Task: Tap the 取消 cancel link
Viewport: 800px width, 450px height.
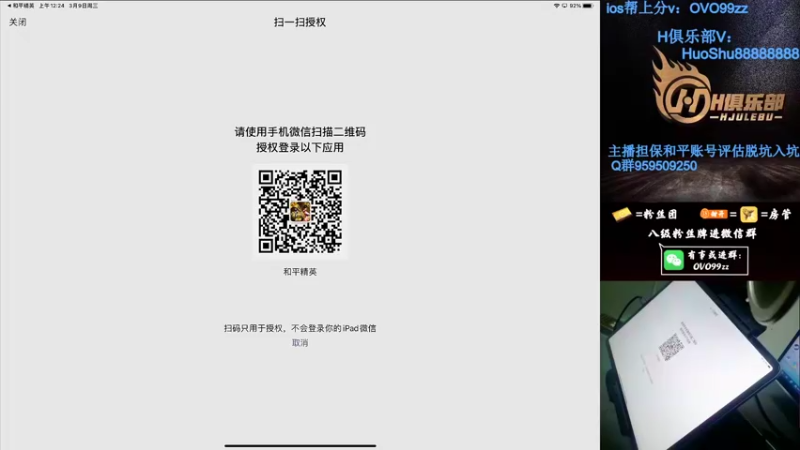Action: coord(300,343)
